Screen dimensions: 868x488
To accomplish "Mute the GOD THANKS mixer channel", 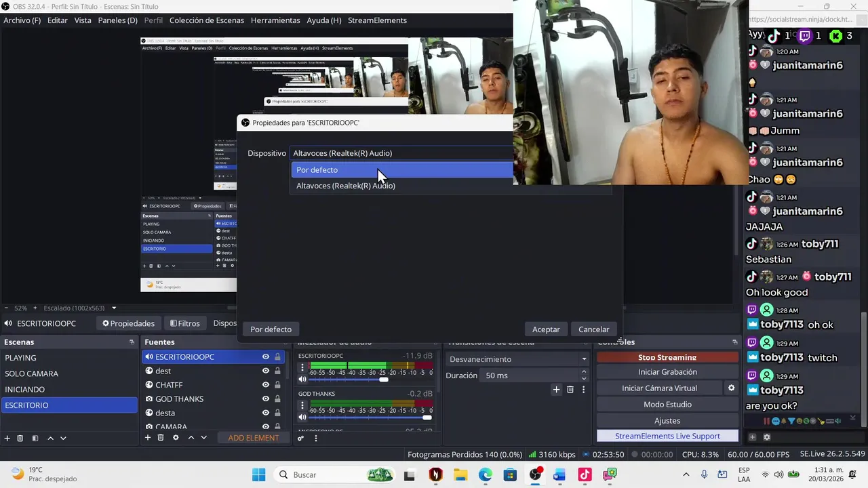I will click(302, 418).
